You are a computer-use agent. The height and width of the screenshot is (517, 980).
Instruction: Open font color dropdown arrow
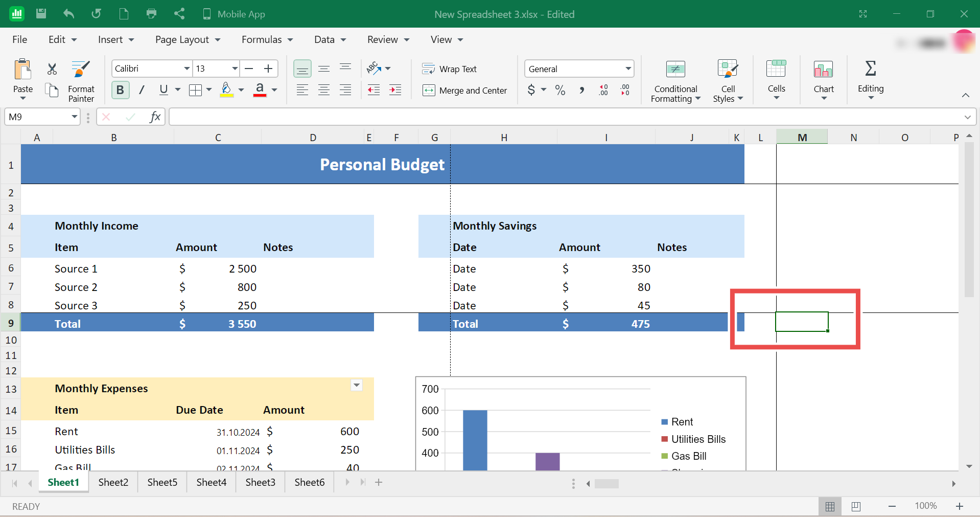pyautogui.click(x=274, y=90)
